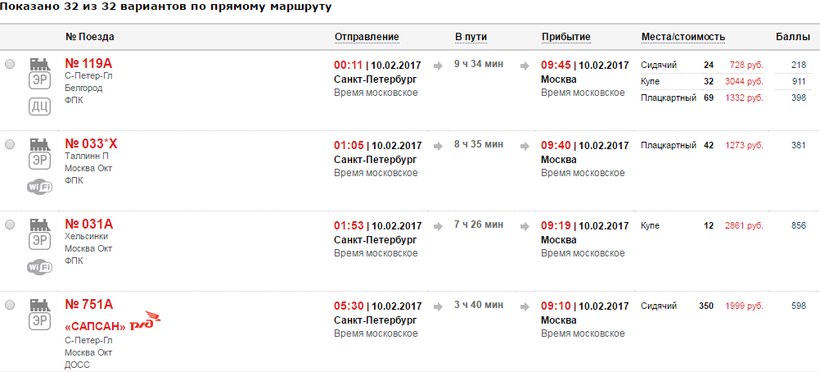Image resolution: width=820 pixels, height=372 pixels.
Task: Select the radio button for train 119A
Action: 10,64
